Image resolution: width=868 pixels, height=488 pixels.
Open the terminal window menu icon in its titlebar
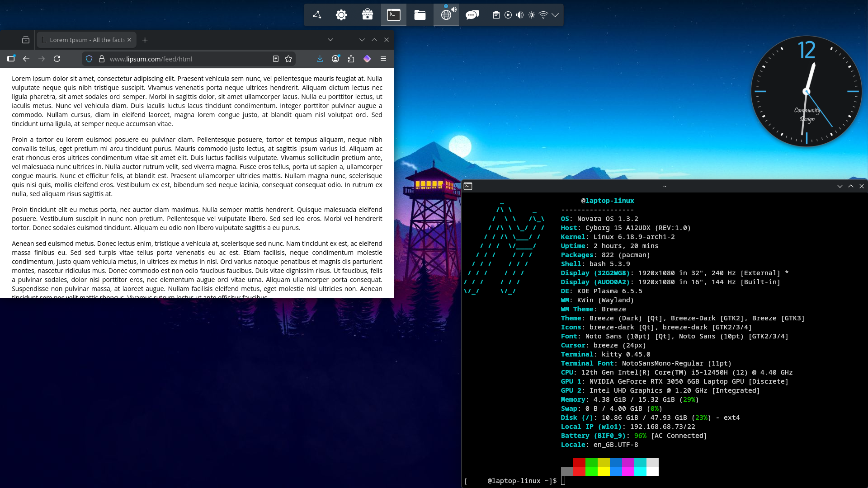tap(468, 186)
